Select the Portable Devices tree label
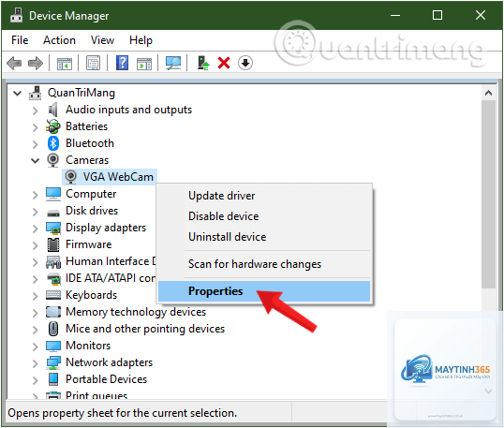This screenshot has height=428, width=504. pos(106,379)
